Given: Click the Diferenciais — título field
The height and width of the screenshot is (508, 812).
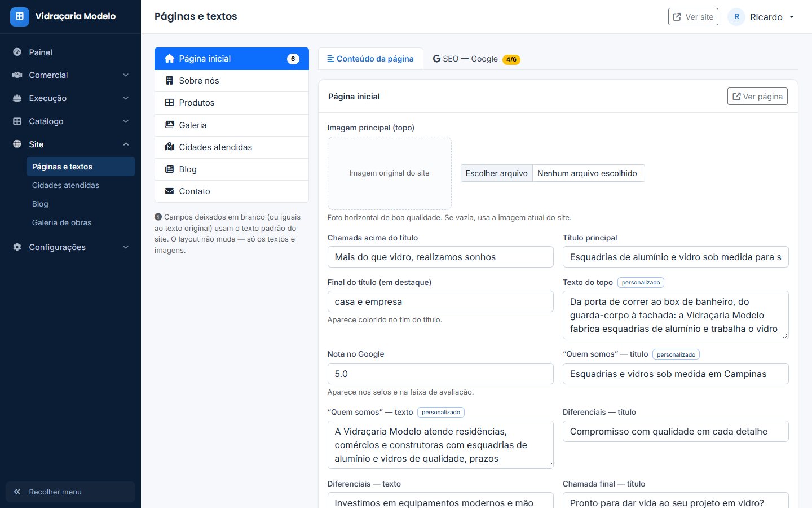Looking at the screenshot, I should pyautogui.click(x=676, y=431).
